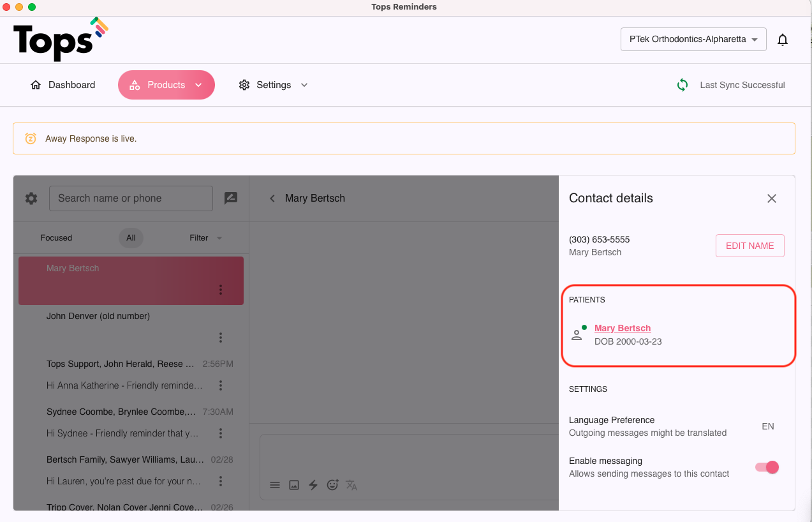This screenshot has height=522, width=812.
Task: Open conversation settings gear icon
Action: tap(31, 198)
